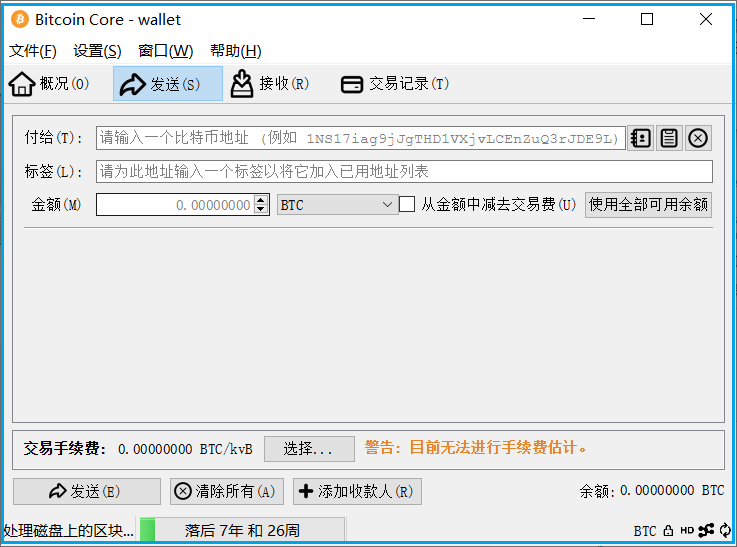
Task: Select the 发送(S) send tab
Action: [x=168, y=84]
